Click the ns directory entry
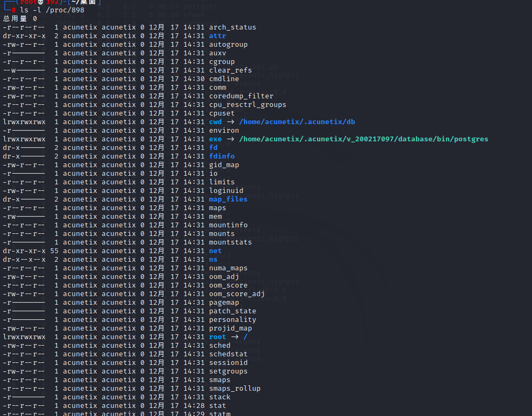 pyautogui.click(x=213, y=259)
